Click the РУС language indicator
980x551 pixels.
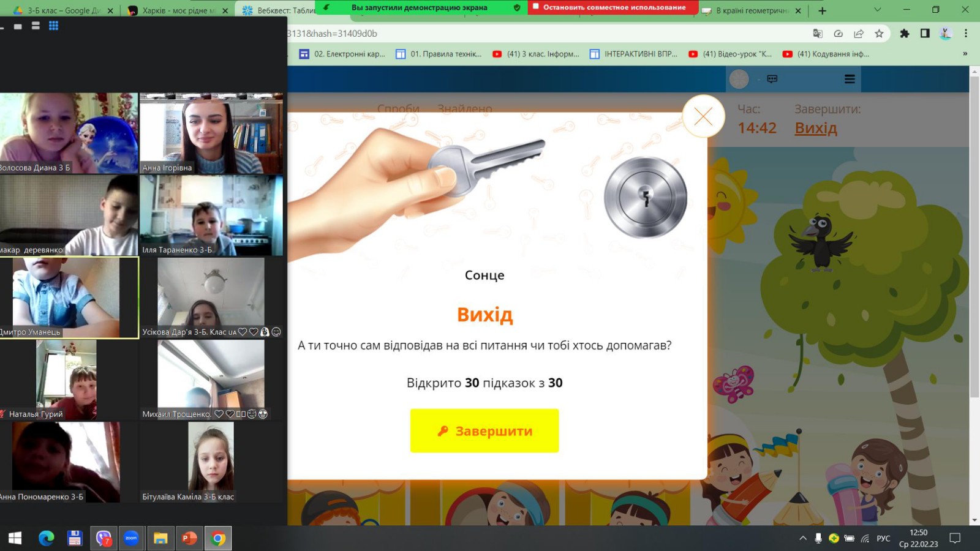click(883, 538)
